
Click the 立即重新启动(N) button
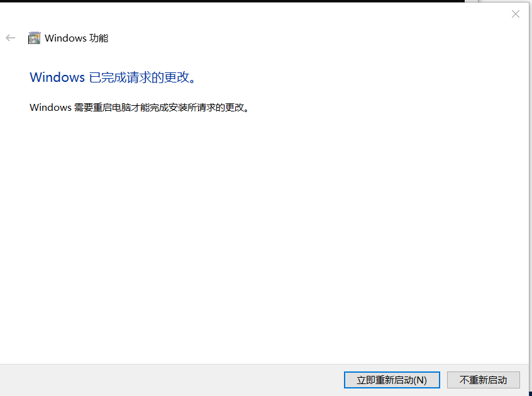[x=392, y=380]
